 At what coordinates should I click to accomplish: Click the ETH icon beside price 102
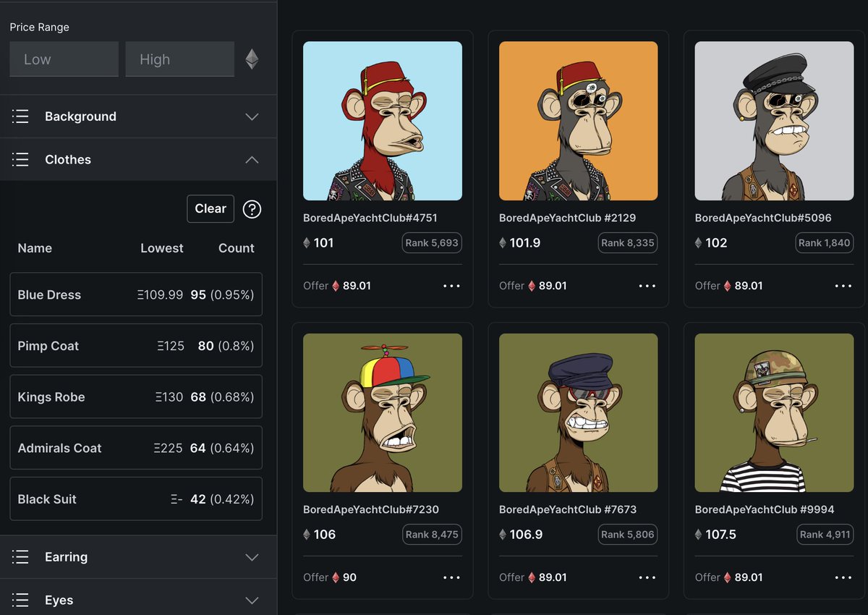699,243
